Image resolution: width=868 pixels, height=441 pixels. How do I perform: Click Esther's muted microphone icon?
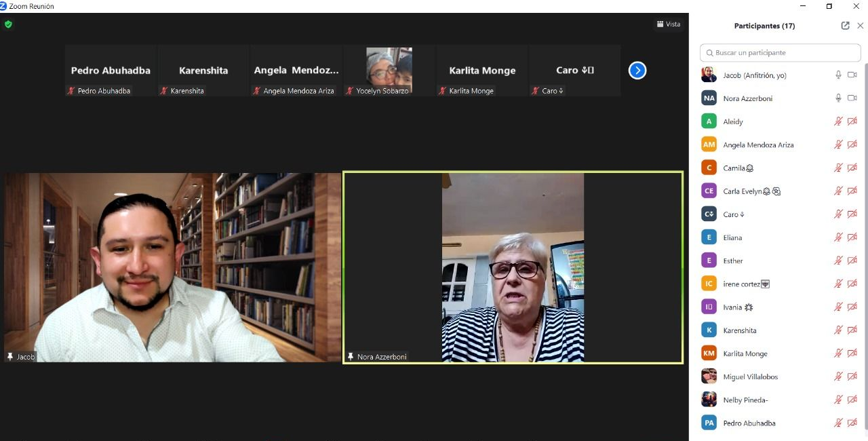838,261
